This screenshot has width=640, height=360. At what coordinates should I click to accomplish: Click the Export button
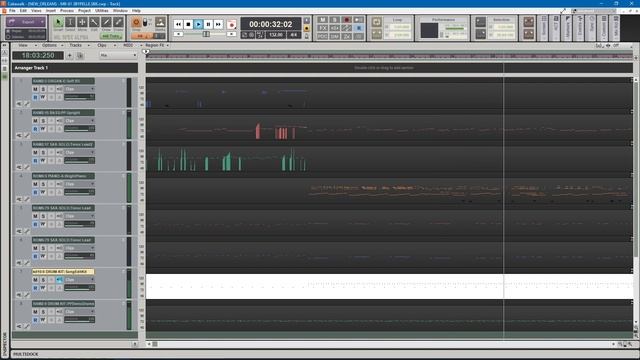pos(26,22)
